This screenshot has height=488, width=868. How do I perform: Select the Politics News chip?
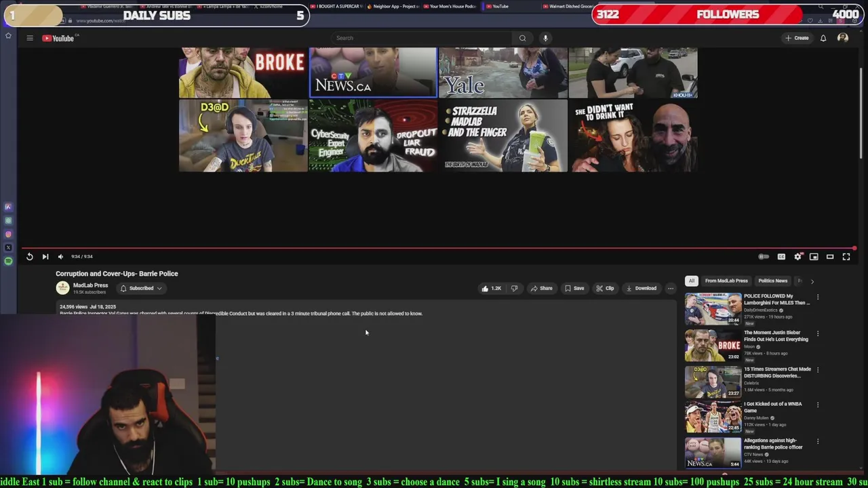point(772,281)
